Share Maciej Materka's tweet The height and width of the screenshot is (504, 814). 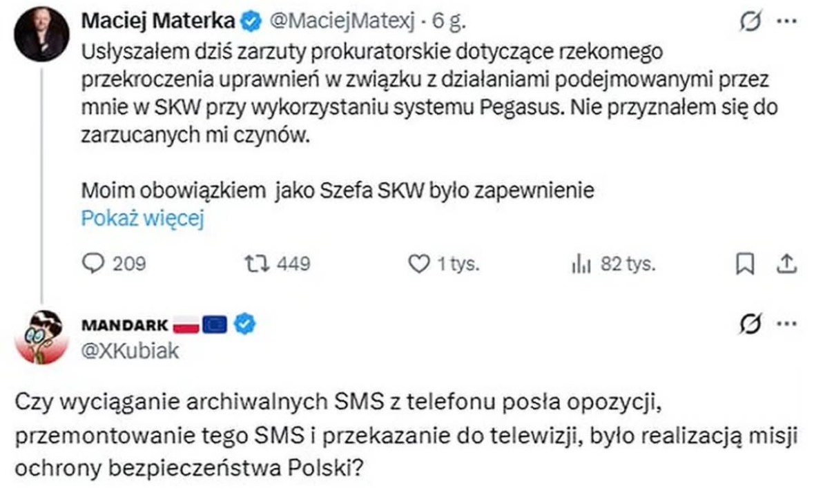tap(787, 264)
